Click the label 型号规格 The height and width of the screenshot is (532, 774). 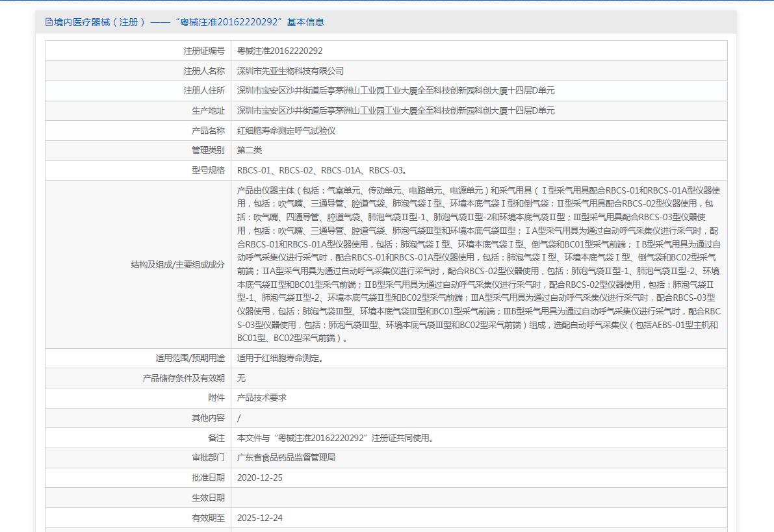[209, 170]
